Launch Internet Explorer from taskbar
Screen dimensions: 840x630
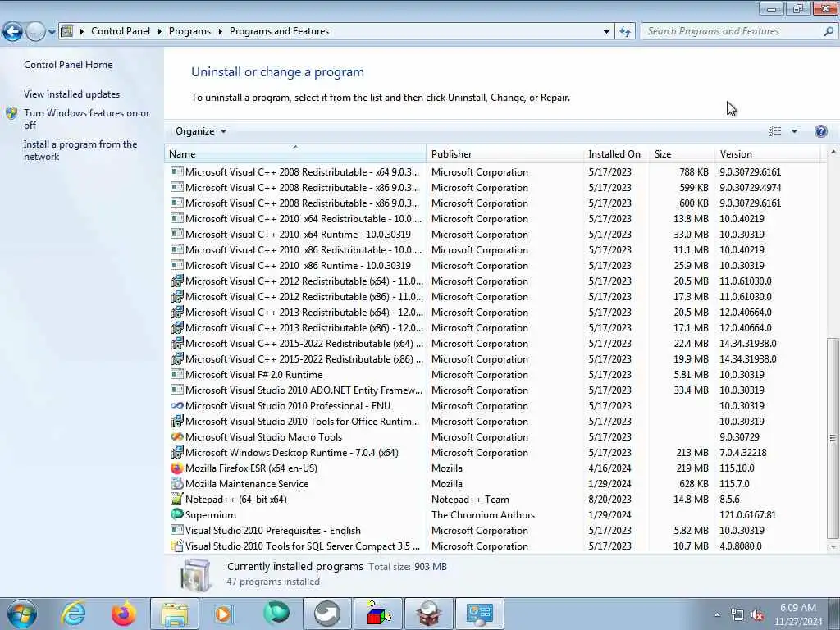pyautogui.click(x=73, y=614)
